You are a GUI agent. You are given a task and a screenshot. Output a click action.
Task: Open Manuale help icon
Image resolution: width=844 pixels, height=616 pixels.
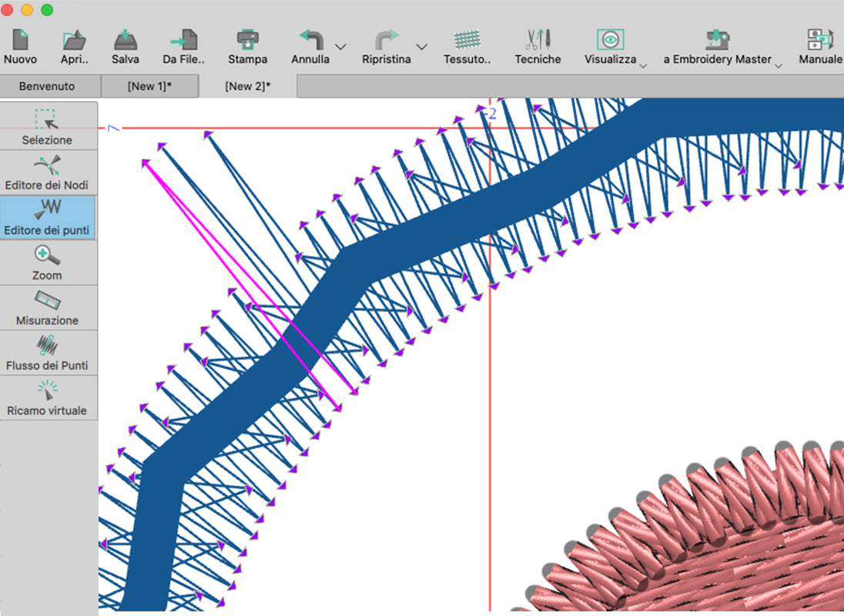(819, 40)
